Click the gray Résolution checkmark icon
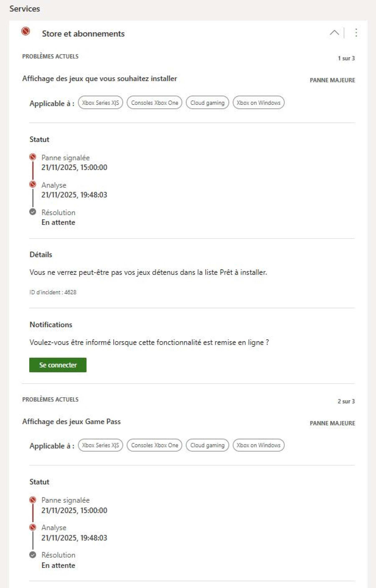 tap(33, 212)
